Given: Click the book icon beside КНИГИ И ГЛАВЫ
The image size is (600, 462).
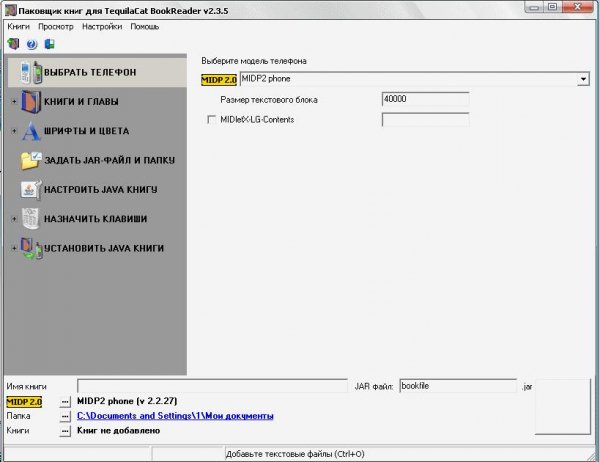Looking at the screenshot, I should pyautogui.click(x=31, y=101).
